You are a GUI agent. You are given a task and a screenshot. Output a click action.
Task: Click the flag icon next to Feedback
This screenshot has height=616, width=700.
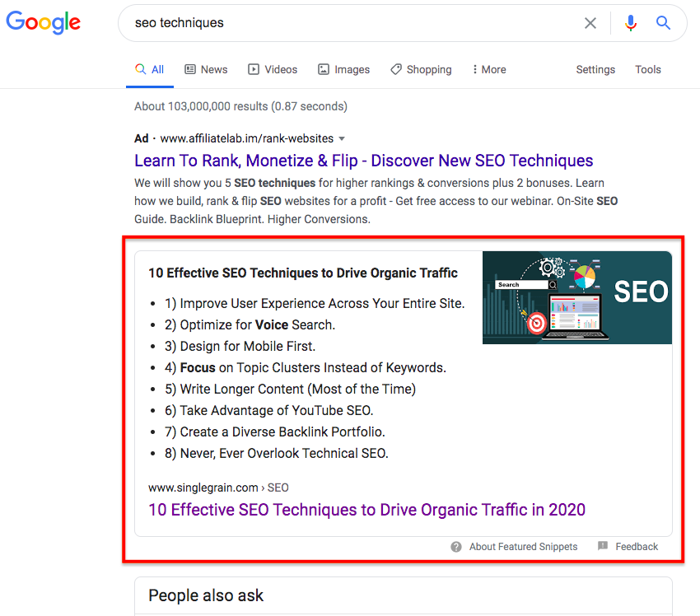(604, 546)
